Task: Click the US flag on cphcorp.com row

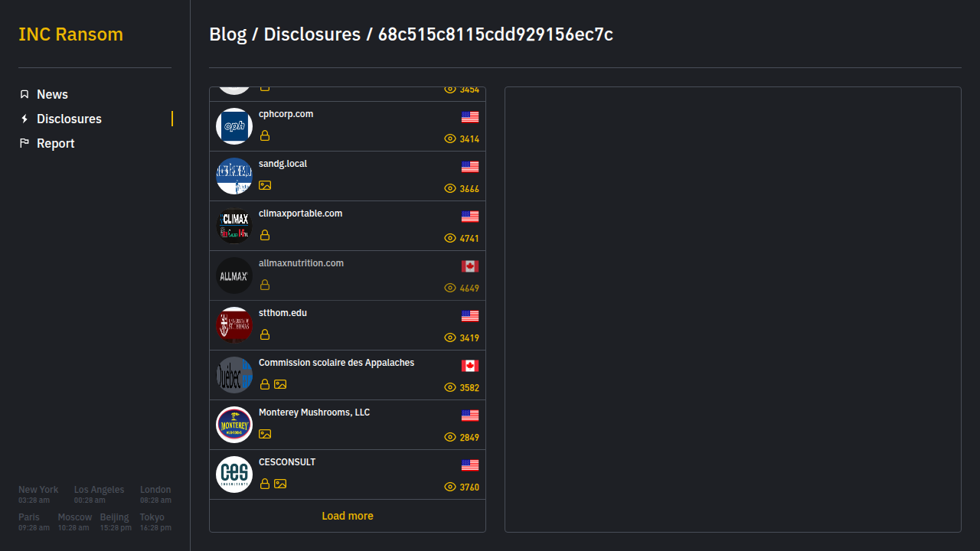Action: pyautogui.click(x=470, y=117)
